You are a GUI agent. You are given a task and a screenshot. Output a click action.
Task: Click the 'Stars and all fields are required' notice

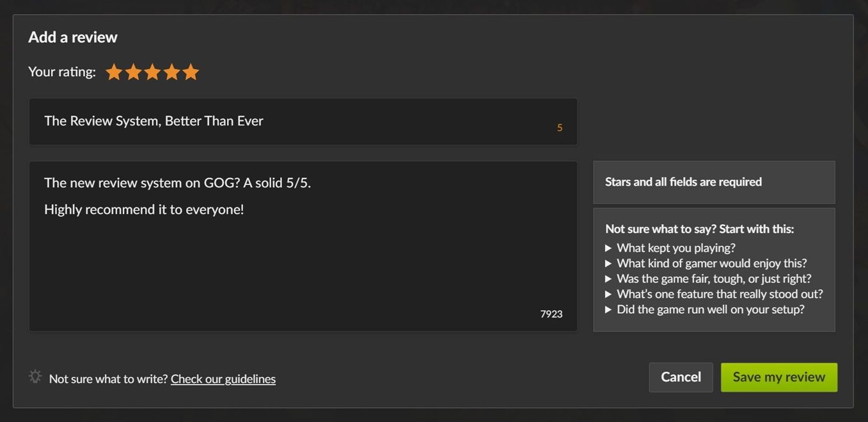tap(683, 182)
